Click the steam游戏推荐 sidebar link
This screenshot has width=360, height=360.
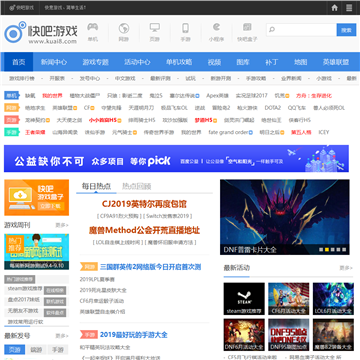pyautogui.click(x=25, y=289)
